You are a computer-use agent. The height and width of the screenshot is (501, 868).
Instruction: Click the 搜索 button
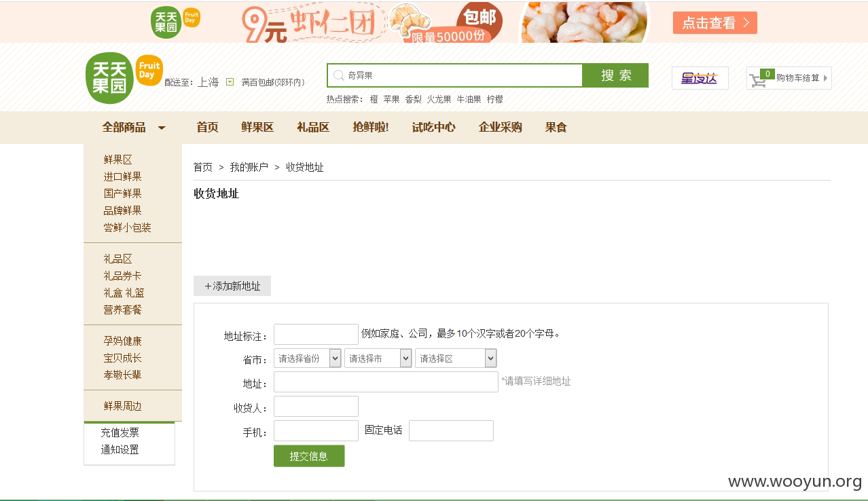click(x=615, y=75)
